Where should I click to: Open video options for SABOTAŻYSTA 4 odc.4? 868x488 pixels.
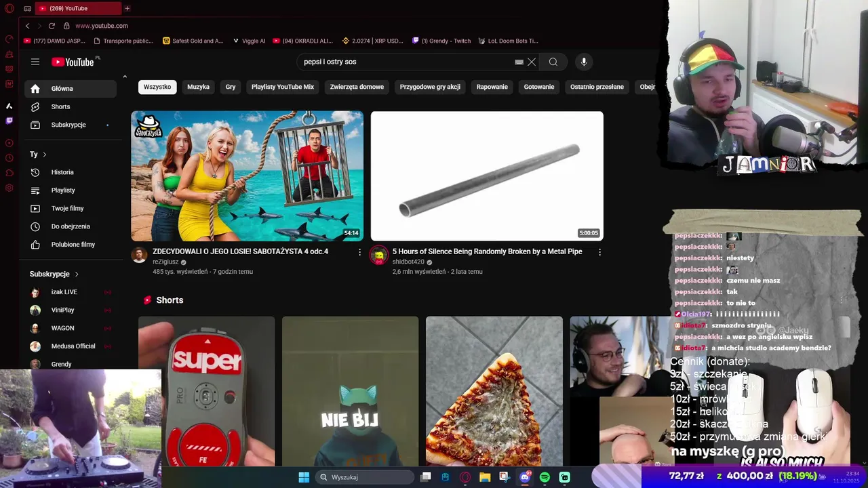pos(359,252)
